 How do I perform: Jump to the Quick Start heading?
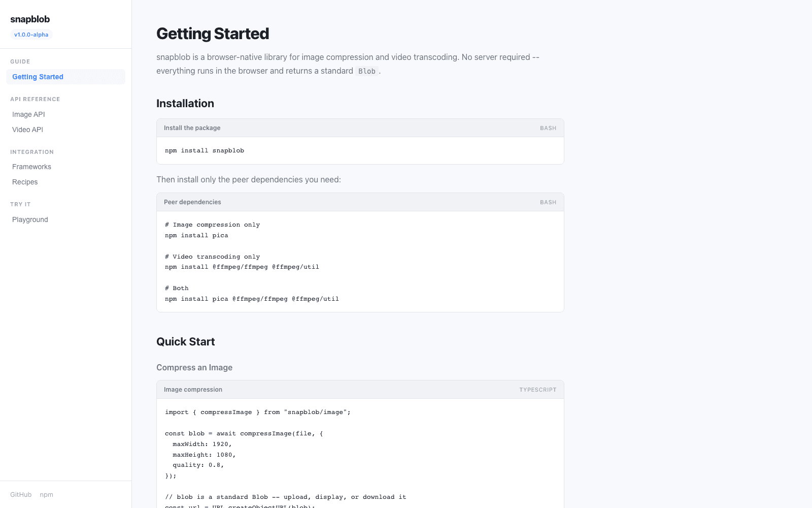185,341
